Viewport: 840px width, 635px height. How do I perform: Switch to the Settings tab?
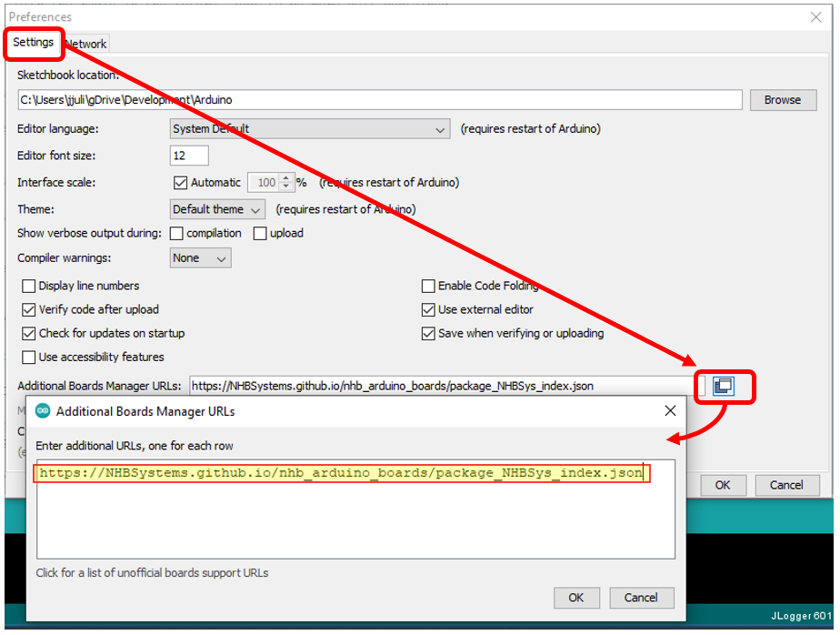(34, 43)
